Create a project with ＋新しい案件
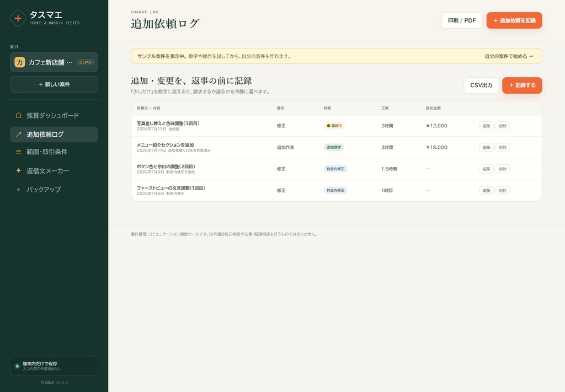Image resolution: width=565 pixels, height=392 pixels. 54,84
